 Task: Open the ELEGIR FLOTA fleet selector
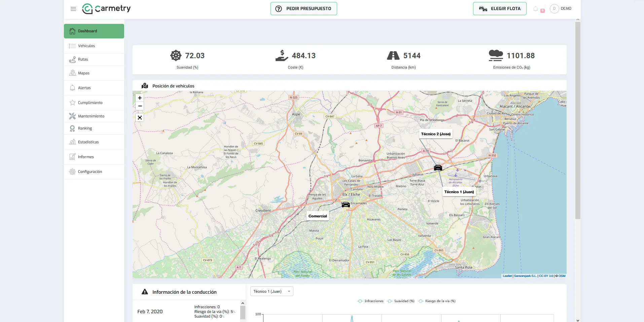tap(500, 9)
